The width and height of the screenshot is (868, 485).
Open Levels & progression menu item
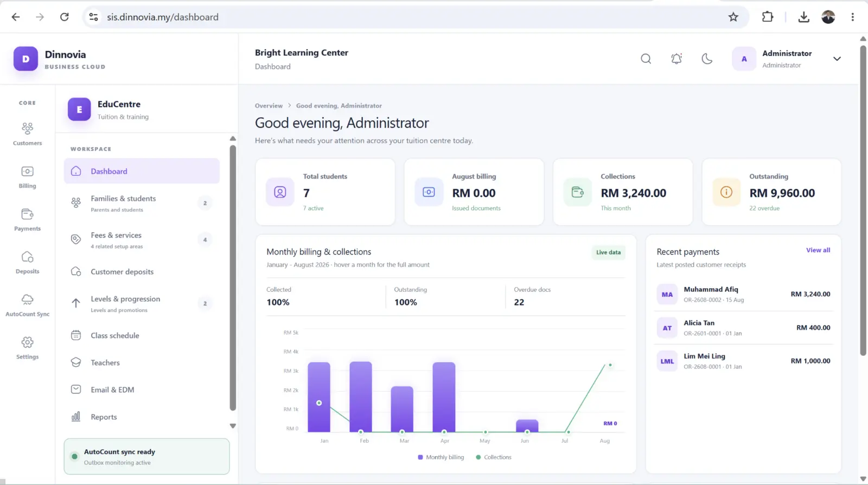click(142, 303)
